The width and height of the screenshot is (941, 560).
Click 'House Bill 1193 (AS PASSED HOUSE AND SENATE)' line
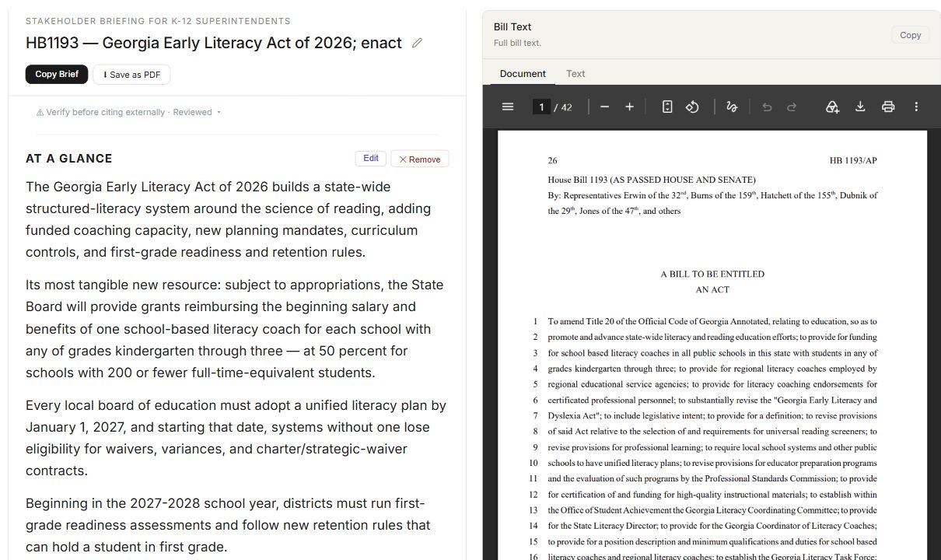[x=652, y=180]
